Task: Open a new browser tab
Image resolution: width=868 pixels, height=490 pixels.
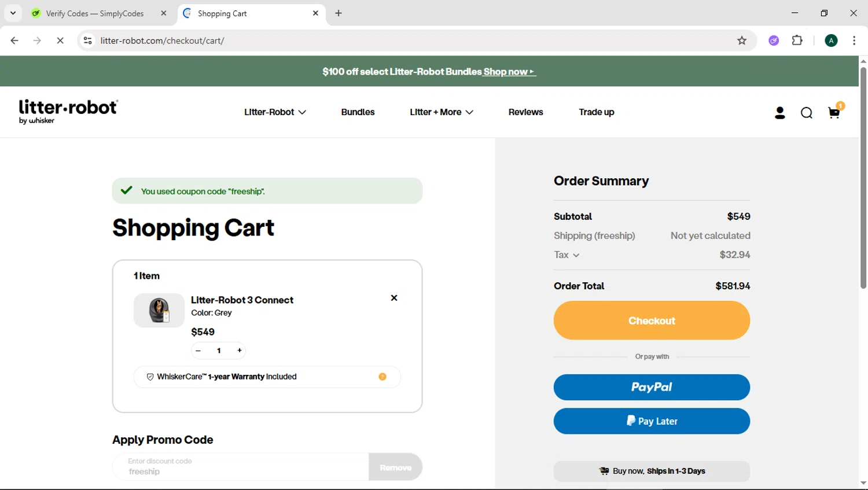Action: [339, 13]
